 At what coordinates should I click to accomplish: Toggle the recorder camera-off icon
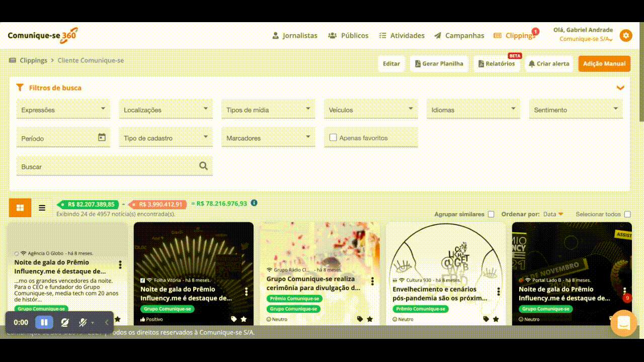tap(64, 322)
